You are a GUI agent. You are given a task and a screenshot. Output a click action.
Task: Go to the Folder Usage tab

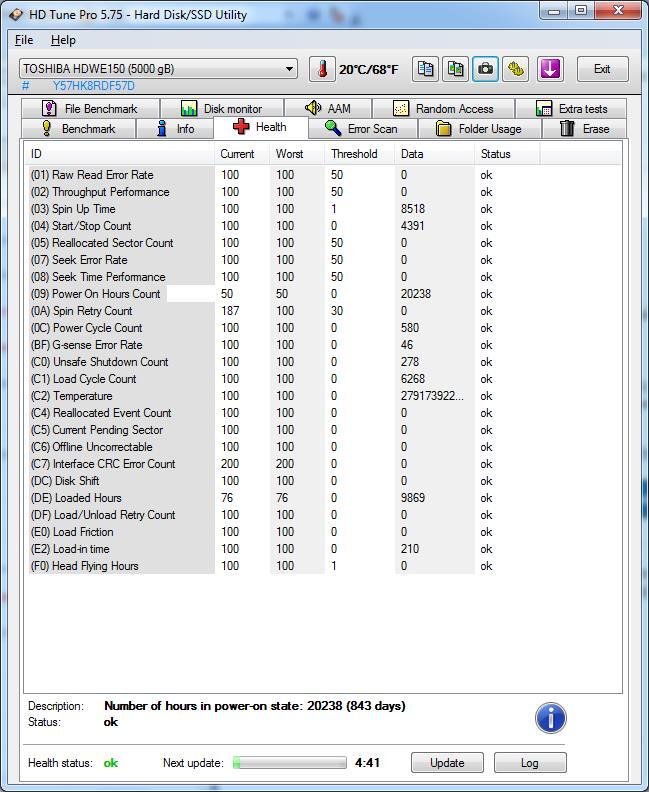479,129
